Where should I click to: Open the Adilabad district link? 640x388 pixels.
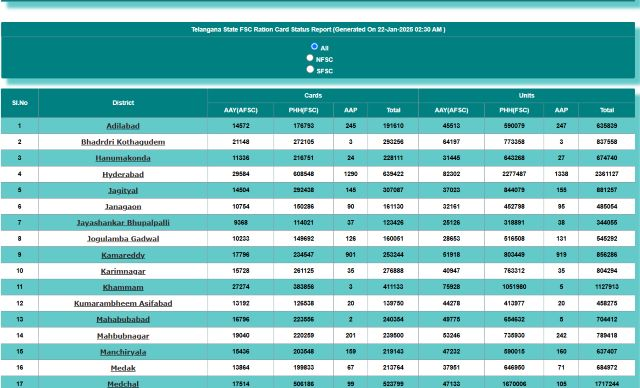pos(123,126)
